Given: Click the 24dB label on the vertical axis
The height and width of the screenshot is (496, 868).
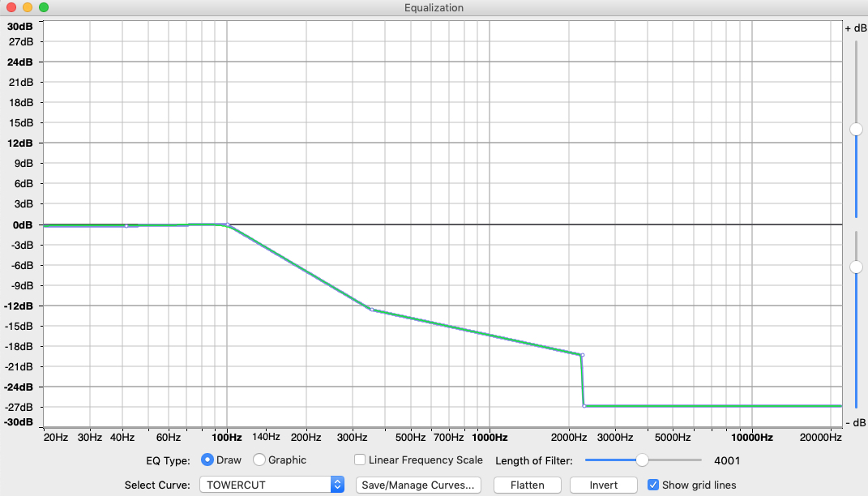Looking at the screenshot, I should click(20, 62).
